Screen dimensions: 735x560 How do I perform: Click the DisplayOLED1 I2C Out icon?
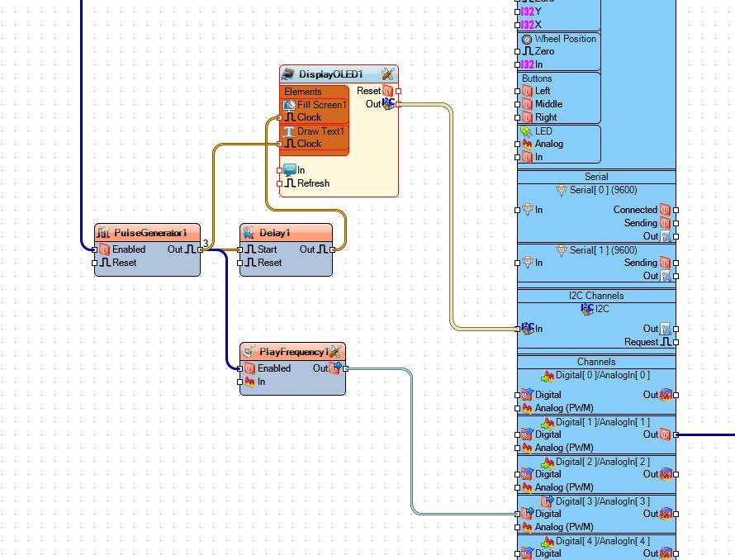[389, 103]
